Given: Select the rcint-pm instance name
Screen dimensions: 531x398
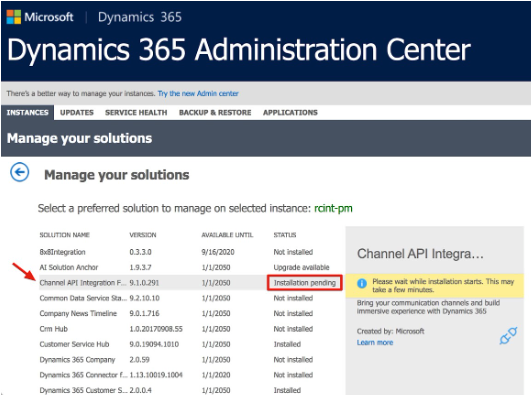Looking at the screenshot, I should 333,208.
